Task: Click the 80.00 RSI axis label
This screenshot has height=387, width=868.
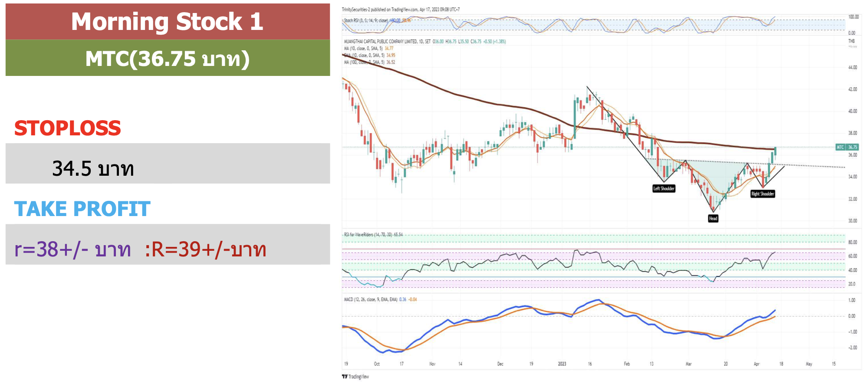Action: click(x=853, y=243)
